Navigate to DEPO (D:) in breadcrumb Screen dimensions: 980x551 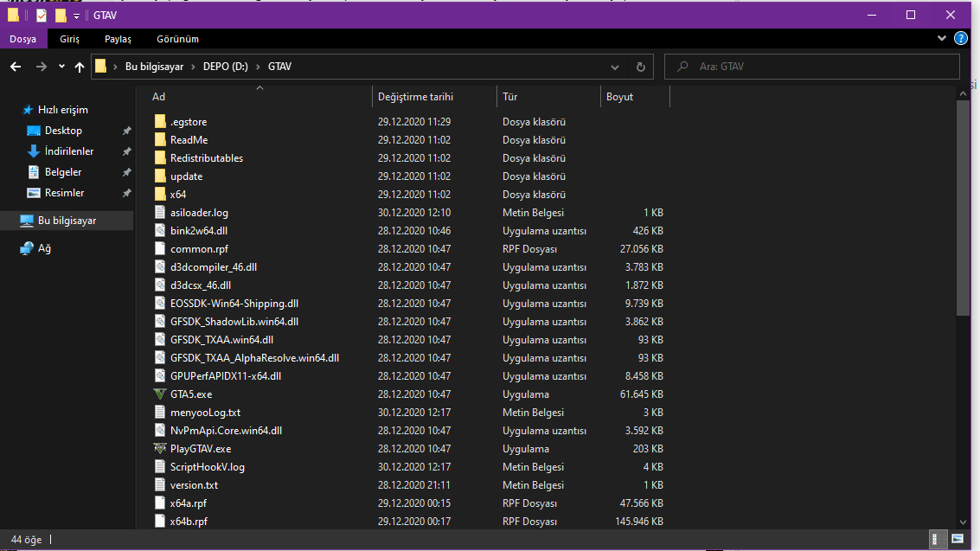(225, 67)
